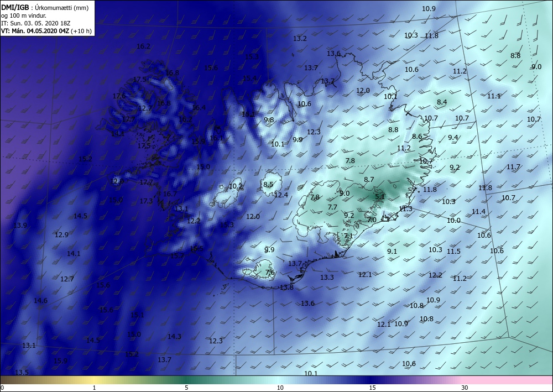Click the map value '8.7'

[369, 180]
